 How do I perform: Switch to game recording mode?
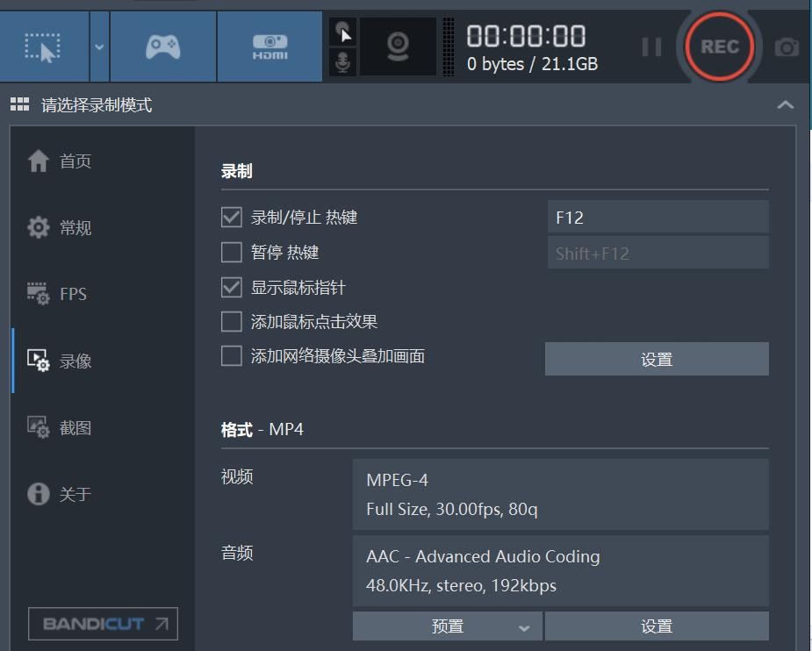tap(162, 47)
